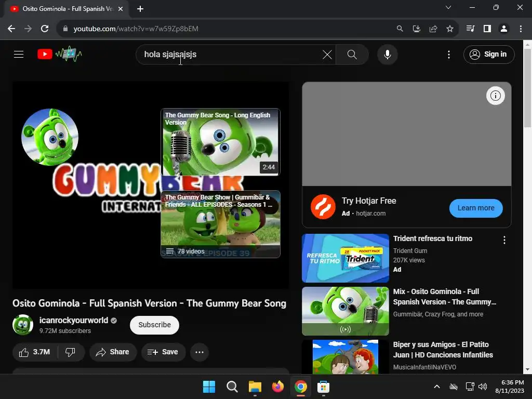Open Windows taskbar search
Viewport: 532px width, 399px height.
(x=232, y=387)
